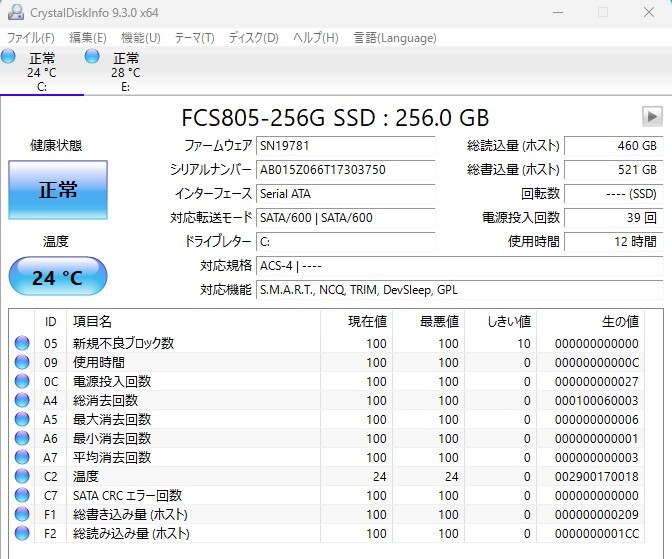Select the E: drive status orb
Viewport: 672px width, 559px height.
tap(93, 57)
